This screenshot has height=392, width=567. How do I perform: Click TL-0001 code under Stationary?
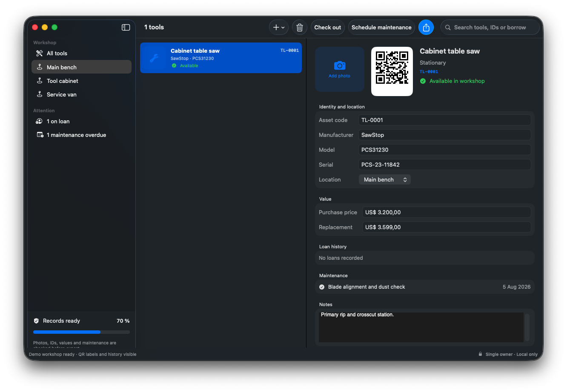(429, 71)
